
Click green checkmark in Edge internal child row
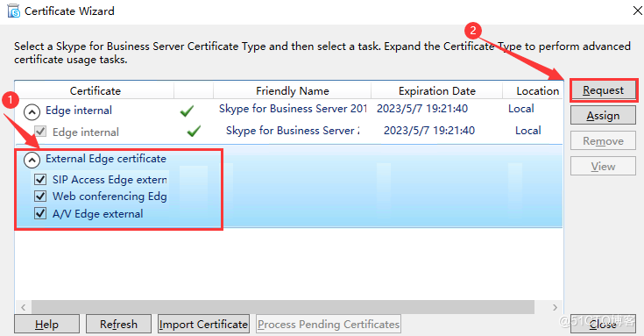click(194, 132)
